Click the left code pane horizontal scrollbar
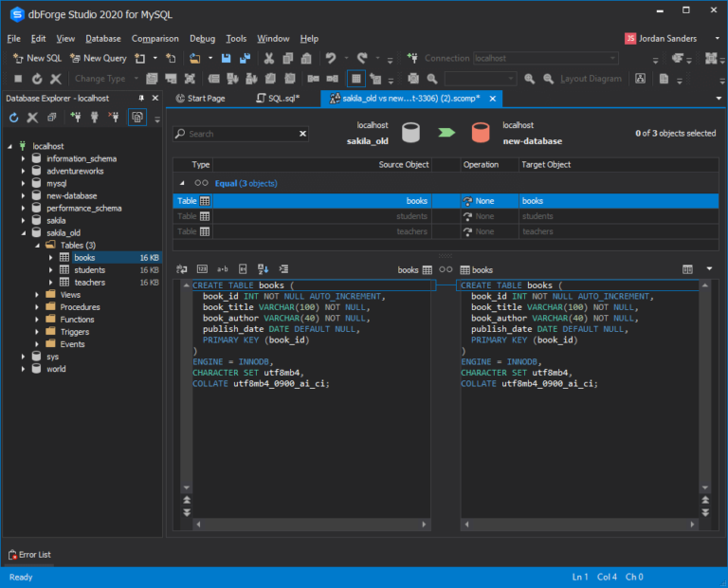This screenshot has height=588, width=728. (x=311, y=524)
